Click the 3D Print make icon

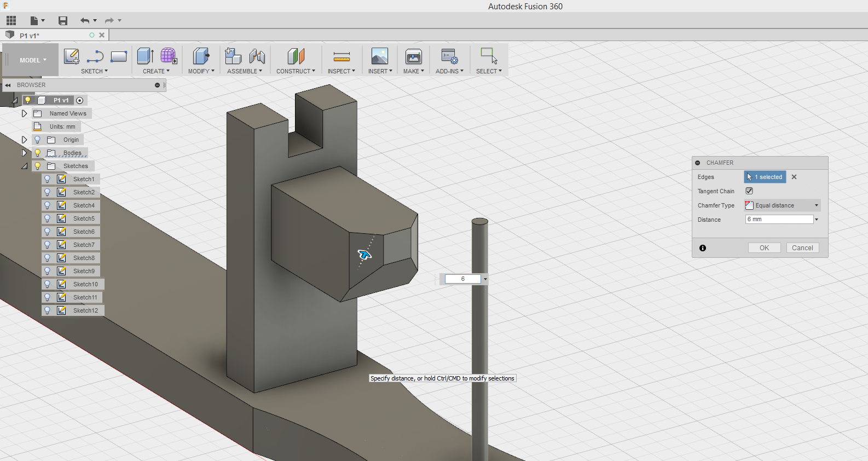414,56
